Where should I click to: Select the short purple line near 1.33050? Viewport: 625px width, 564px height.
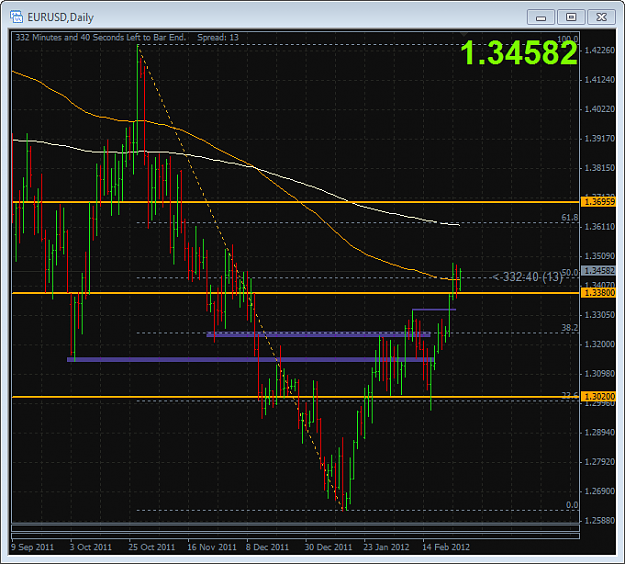click(434, 309)
